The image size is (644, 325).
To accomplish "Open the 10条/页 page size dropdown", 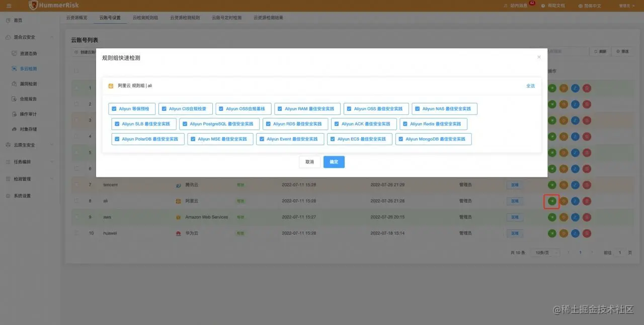I will point(545,252).
